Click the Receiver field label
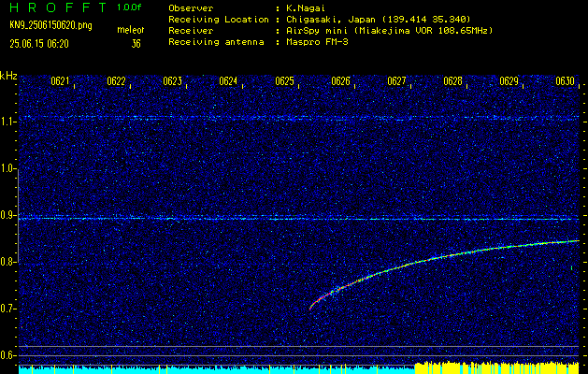This screenshot has width=588, height=374. pos(191,31)
